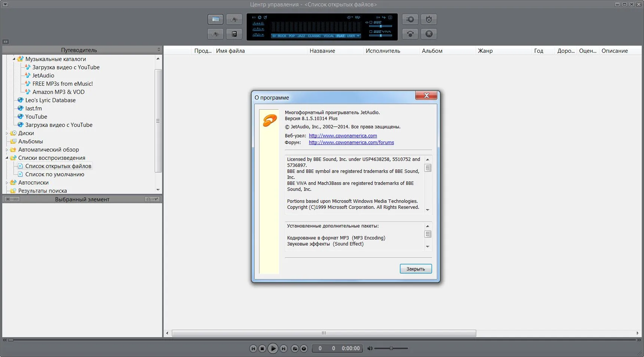Select FREE MP3s from eMusic! item
This screenshot has width=644, height=357.
(x=63, y=84)
